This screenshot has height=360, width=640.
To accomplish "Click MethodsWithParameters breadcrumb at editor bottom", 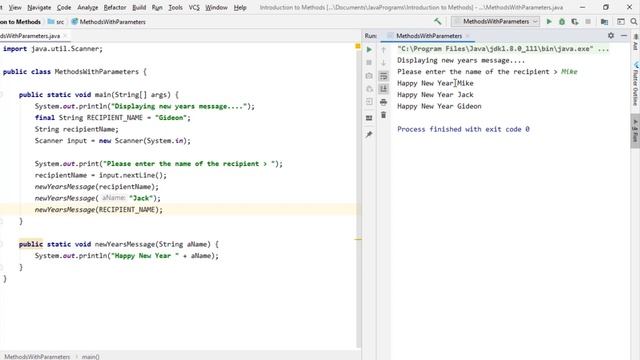I will click(x=37, y=357).
